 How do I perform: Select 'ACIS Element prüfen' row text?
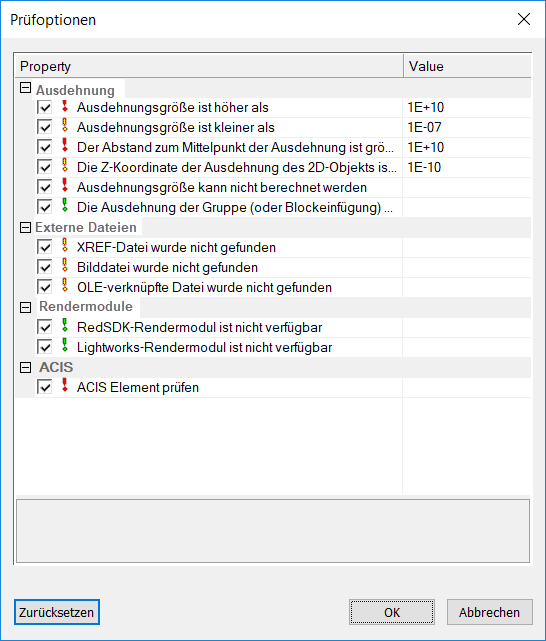138,388
